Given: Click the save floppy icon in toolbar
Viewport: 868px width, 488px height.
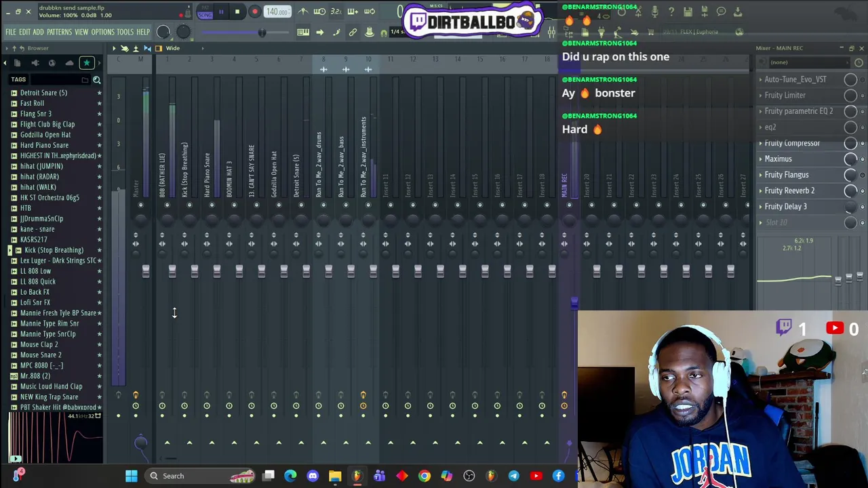Looking at the screenshot, I should 688,12.
